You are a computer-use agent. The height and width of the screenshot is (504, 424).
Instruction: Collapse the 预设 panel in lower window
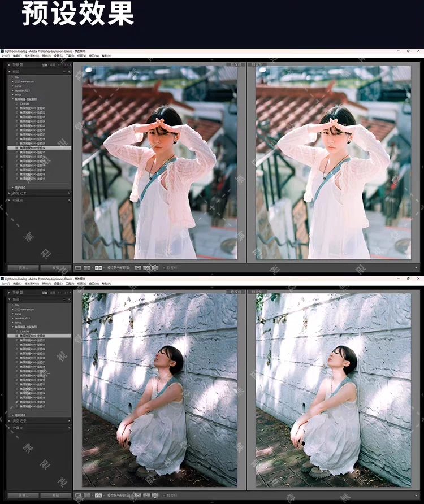[x=10, y=299]
